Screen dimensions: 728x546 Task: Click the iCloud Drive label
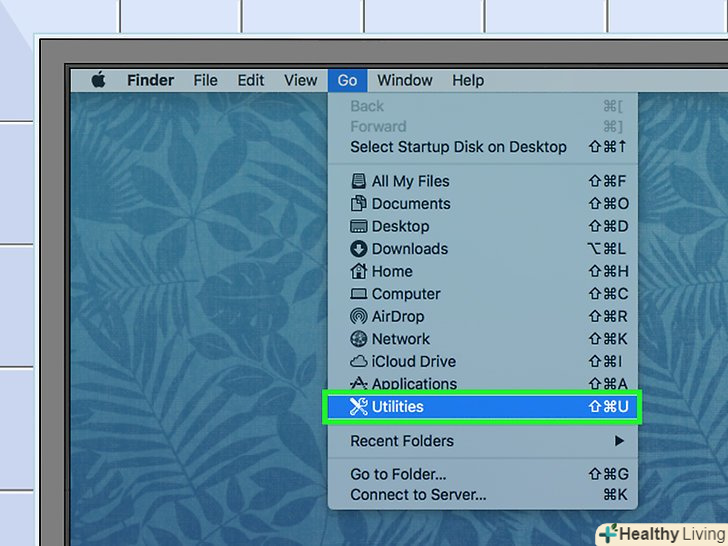click(x=414, y=361)
